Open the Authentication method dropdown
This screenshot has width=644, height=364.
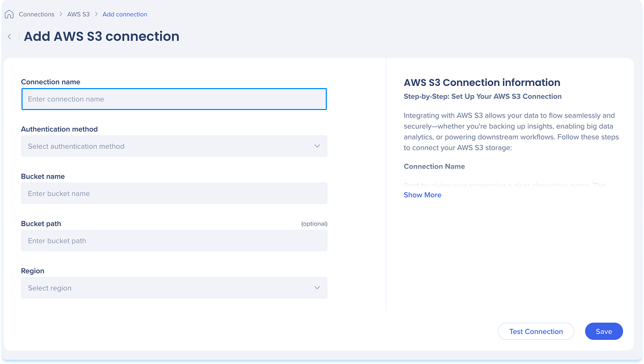click(174, 146)
